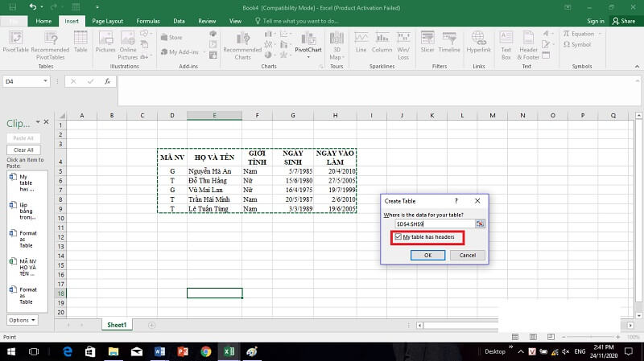Click the Hyperlink icon
644x361 pixels.
pos(478,43)
